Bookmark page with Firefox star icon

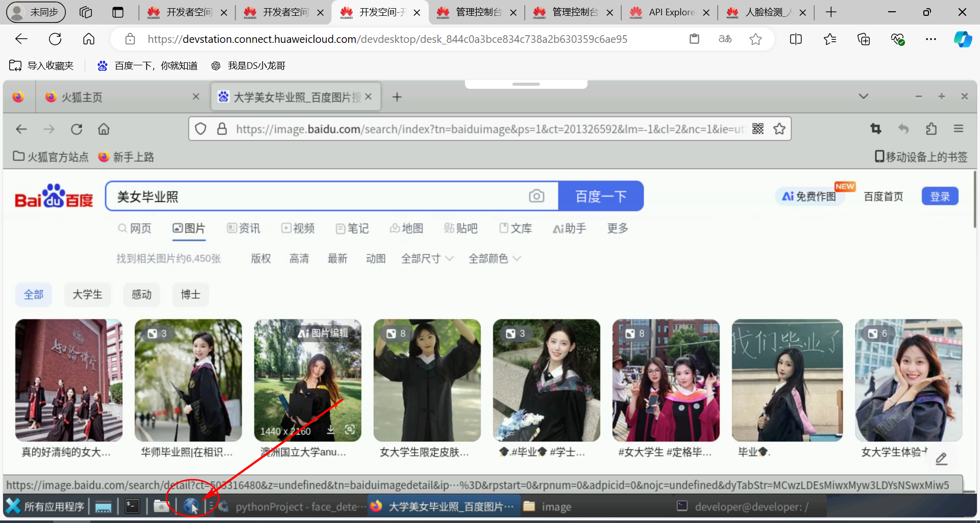[x=779, y=129]
